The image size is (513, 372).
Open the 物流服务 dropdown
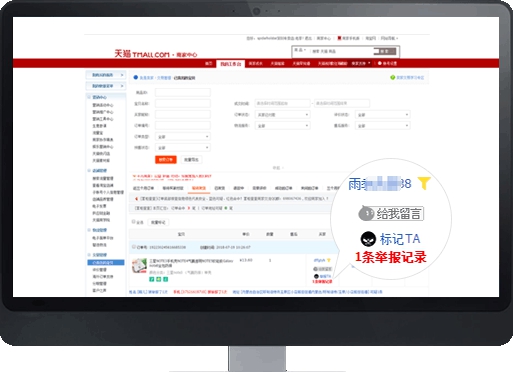[x=282, y=126]
